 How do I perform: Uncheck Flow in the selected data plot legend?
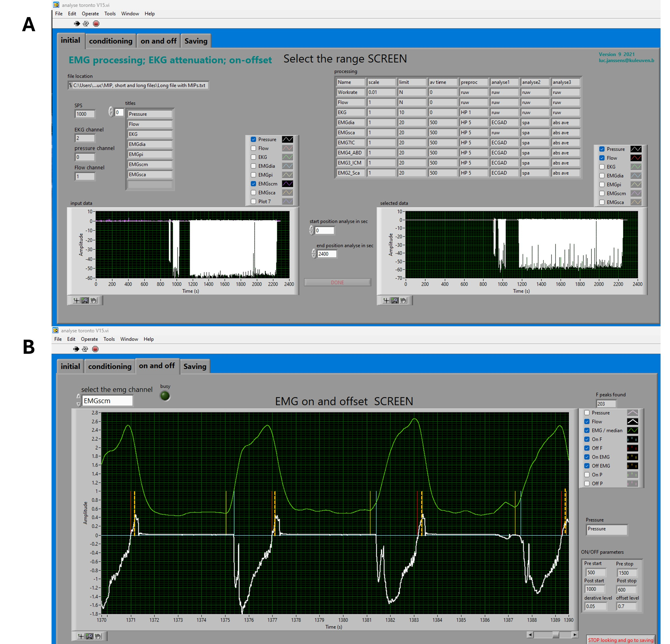[x=602, y=158]
